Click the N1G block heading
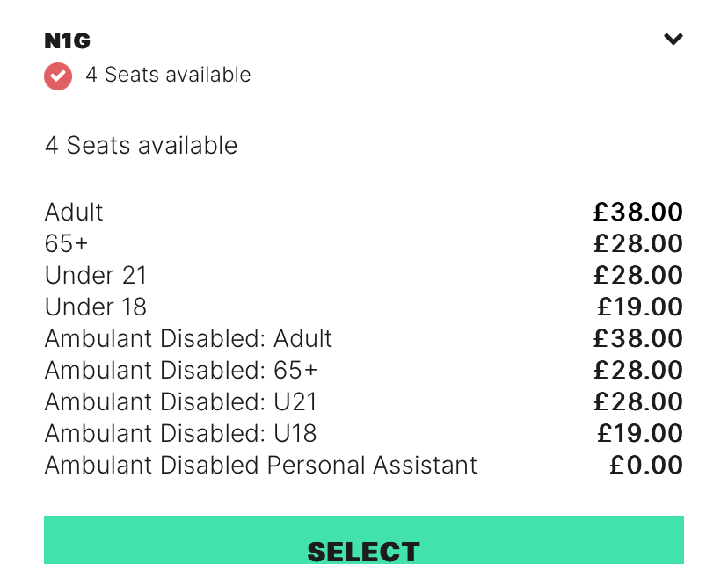 point(68,40)
